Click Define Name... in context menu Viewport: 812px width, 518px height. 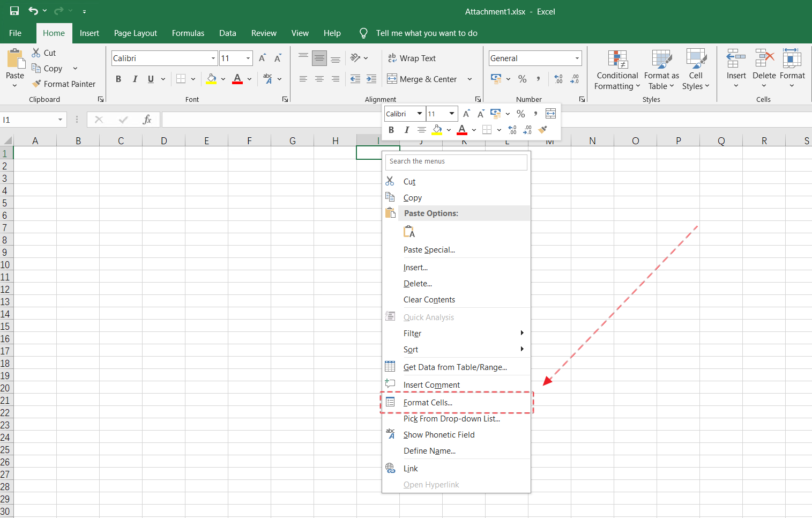point(456,450)
